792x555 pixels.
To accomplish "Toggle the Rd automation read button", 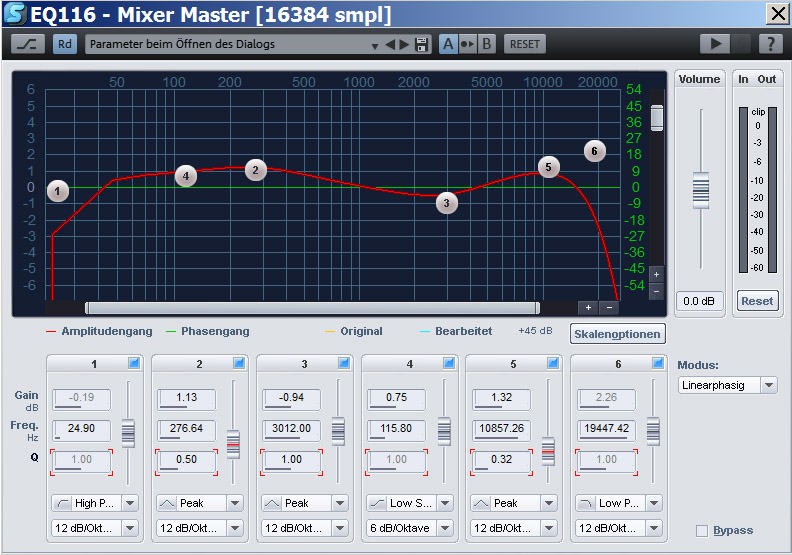I will [65, 44].
